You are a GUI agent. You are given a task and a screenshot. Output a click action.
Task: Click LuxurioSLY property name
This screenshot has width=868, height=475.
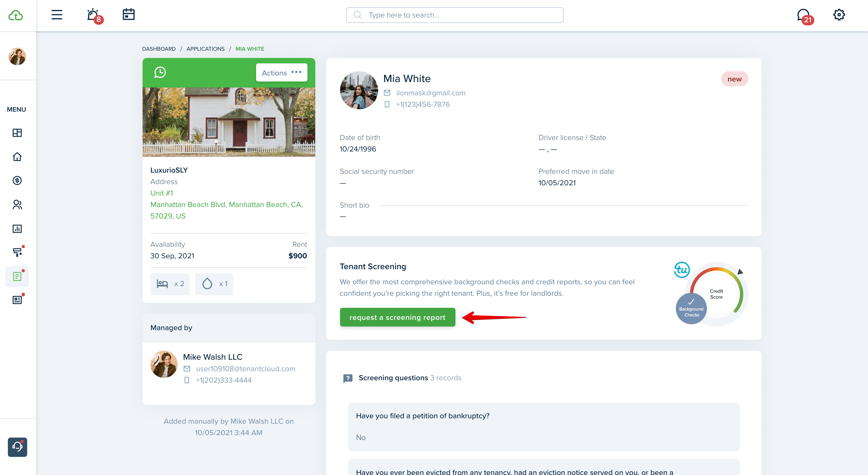(x=169, y=170)
